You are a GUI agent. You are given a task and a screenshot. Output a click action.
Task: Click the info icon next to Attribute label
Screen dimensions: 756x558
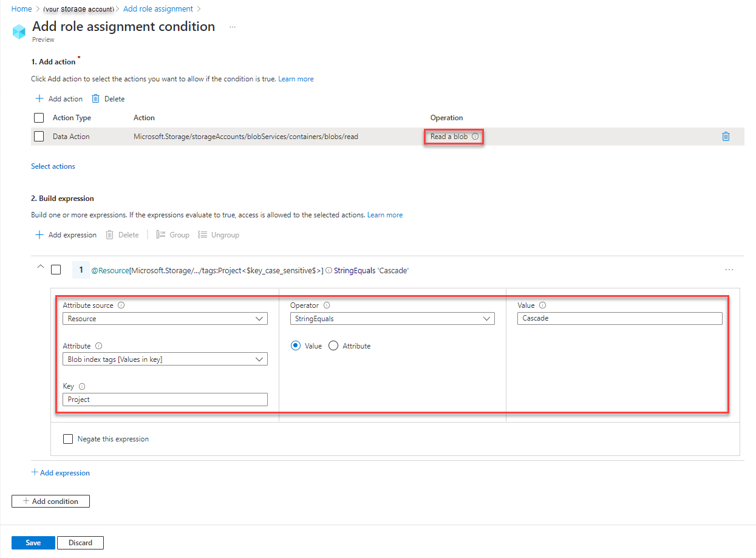pos(98,345)
